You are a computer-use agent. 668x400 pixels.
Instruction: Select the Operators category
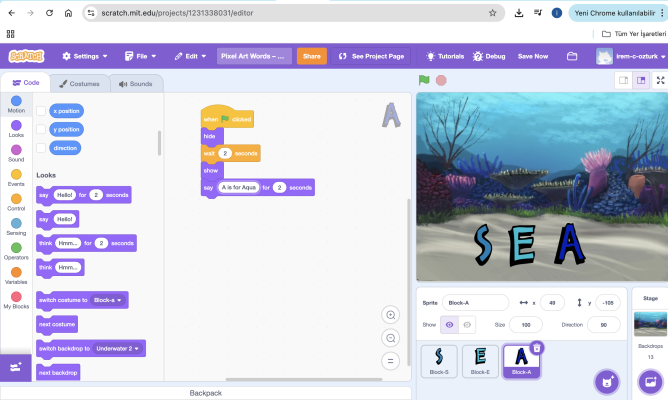pyautogui.click(x=16, y=251)
